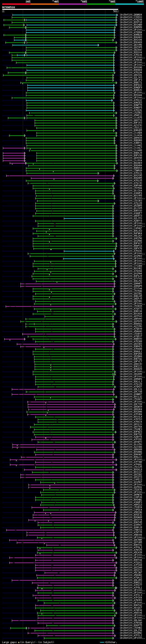Image resolution: width=146 pixels, height=644 pixels.
Task: Click the cyan ~100% legend segment
Action: tap(129, 4)
